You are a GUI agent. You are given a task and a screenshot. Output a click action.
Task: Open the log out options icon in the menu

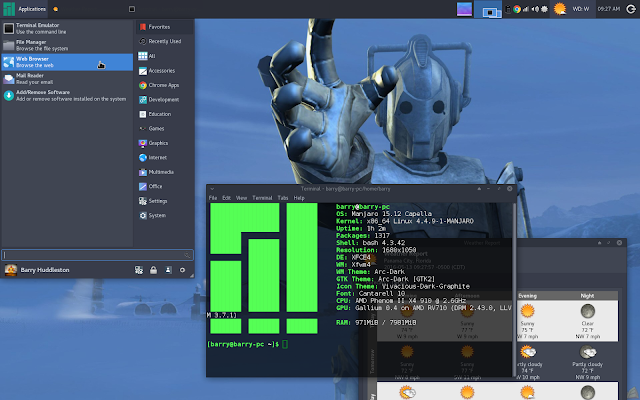(182, 270)
